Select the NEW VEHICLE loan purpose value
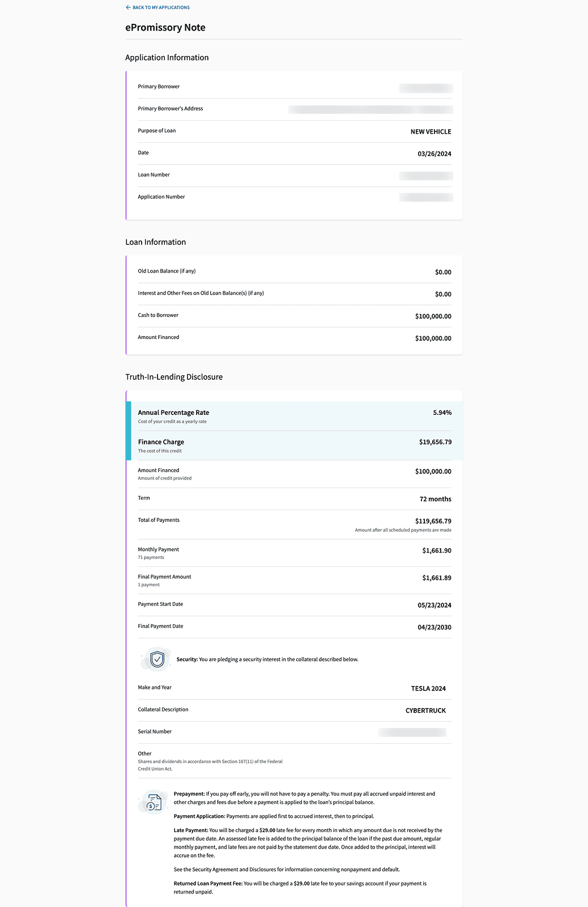The image size is (588, 907). pos(431,132)
